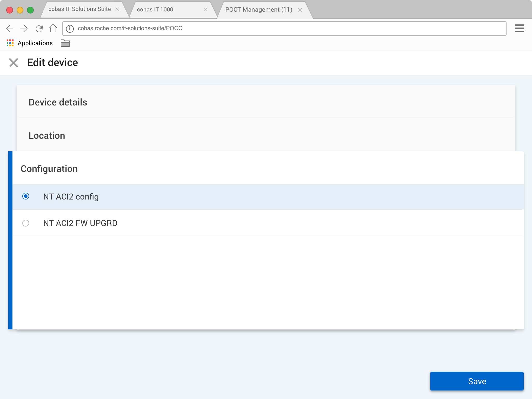
Task: Close Edit device with X icon
Action: pyautogui.click(x=14, y=63)
